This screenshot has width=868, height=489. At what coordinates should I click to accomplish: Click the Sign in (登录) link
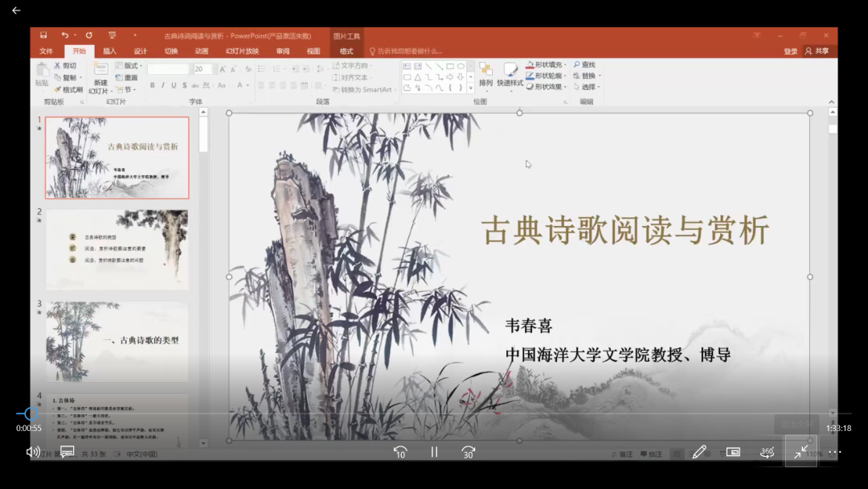click(x=790, y=50)
